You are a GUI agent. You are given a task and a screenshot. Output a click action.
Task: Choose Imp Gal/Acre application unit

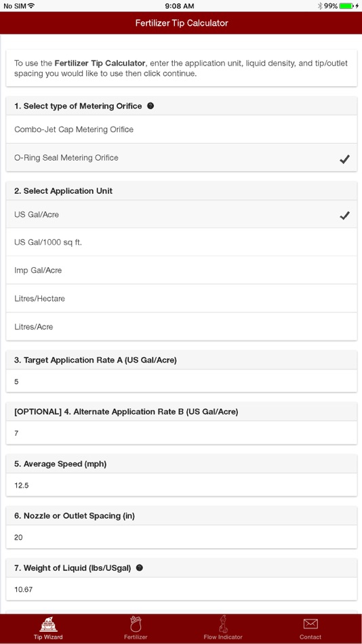point(181,270)
